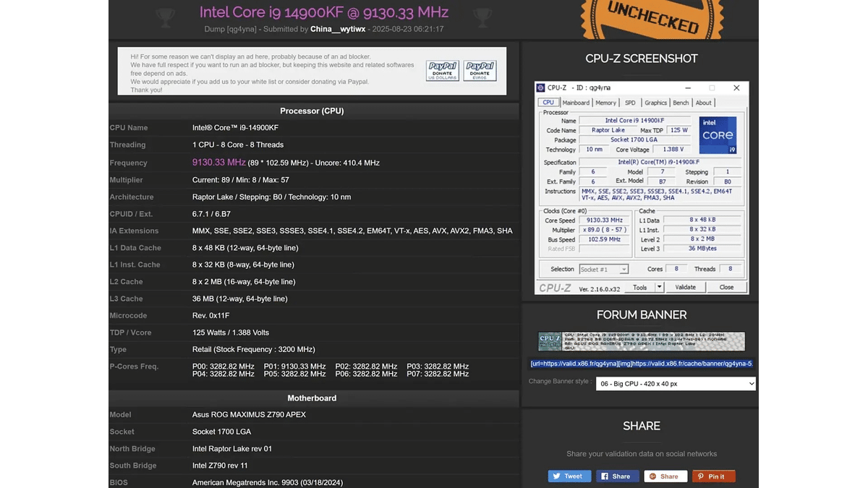The height and width of the screenshot is (488, 868).
Task: Click the right trophy icon beside title
Action: (x=482, y=17)
